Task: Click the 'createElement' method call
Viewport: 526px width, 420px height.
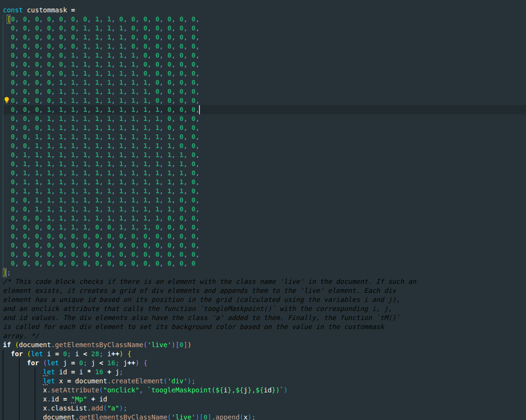Action: coord(135,381)
